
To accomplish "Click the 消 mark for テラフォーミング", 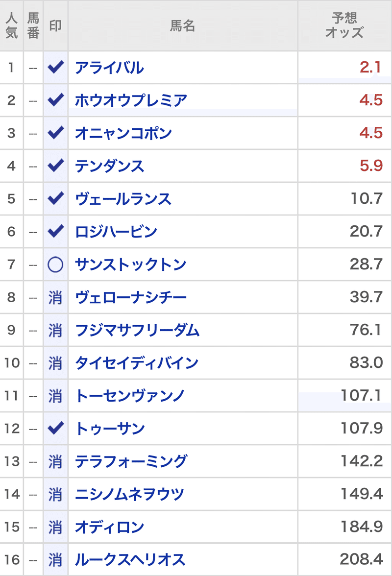I will (55, 461).
